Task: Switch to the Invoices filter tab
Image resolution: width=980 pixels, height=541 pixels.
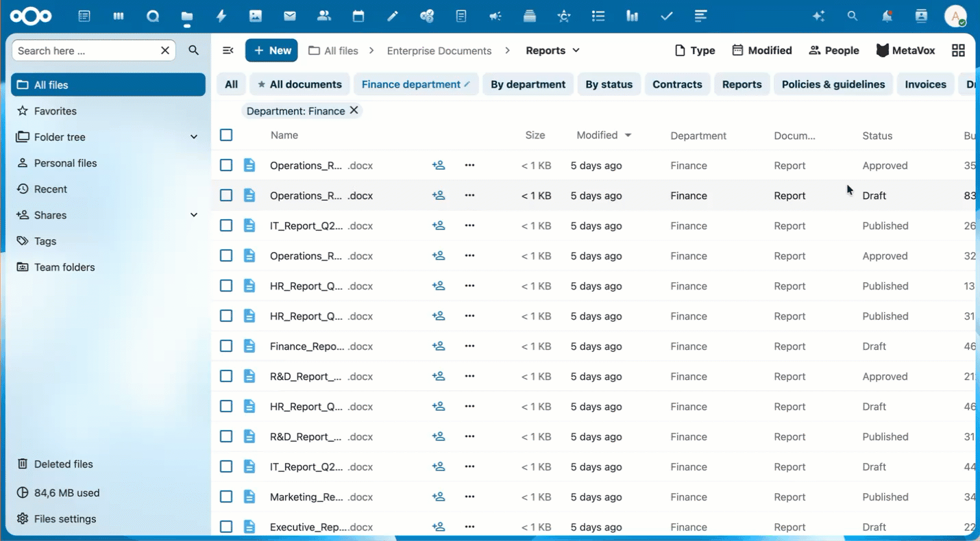Action: [925, 84]
